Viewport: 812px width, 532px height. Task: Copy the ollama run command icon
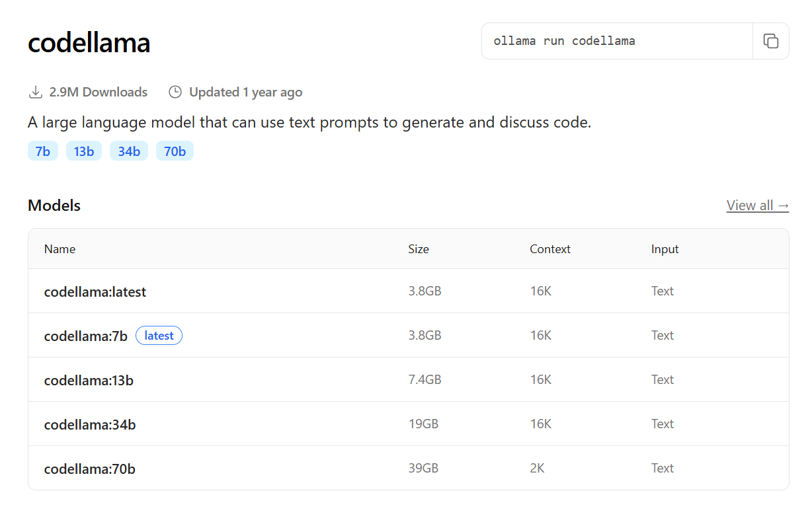pyautogui.click(x=770, y=41)
